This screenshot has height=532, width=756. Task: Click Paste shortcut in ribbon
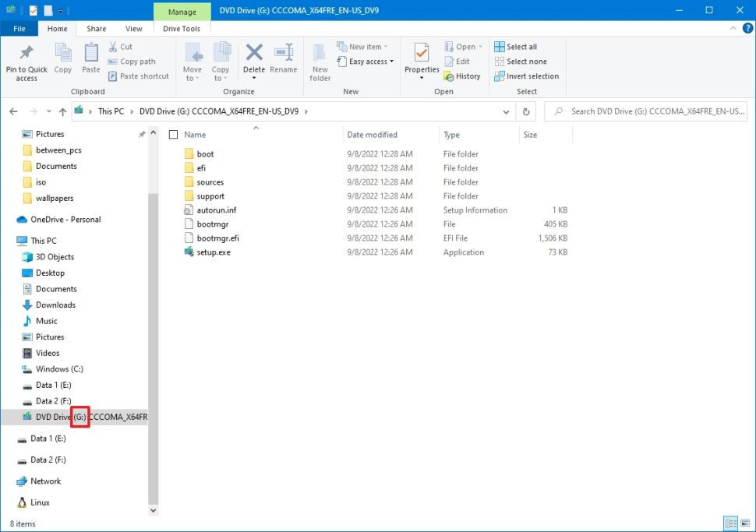point(139,76)
